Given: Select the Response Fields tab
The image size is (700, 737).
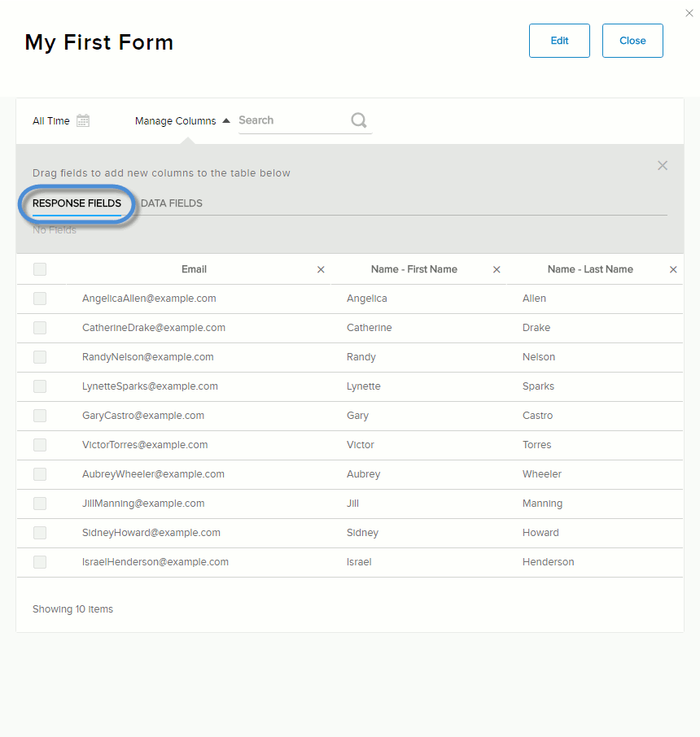Looking at the screenshot, I should click(x=77, y=203).
